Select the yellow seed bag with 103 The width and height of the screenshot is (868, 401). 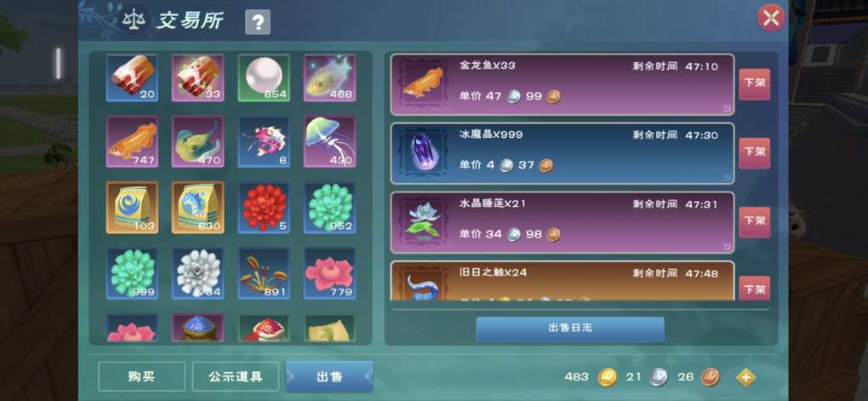(132, 208)
